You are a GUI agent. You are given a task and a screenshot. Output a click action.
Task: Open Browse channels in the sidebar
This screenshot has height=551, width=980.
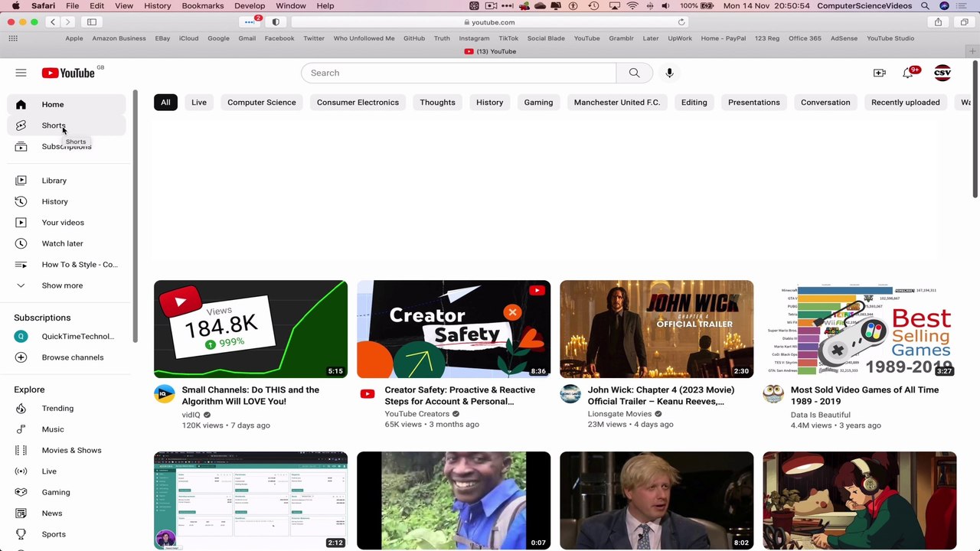click(66, 357)
